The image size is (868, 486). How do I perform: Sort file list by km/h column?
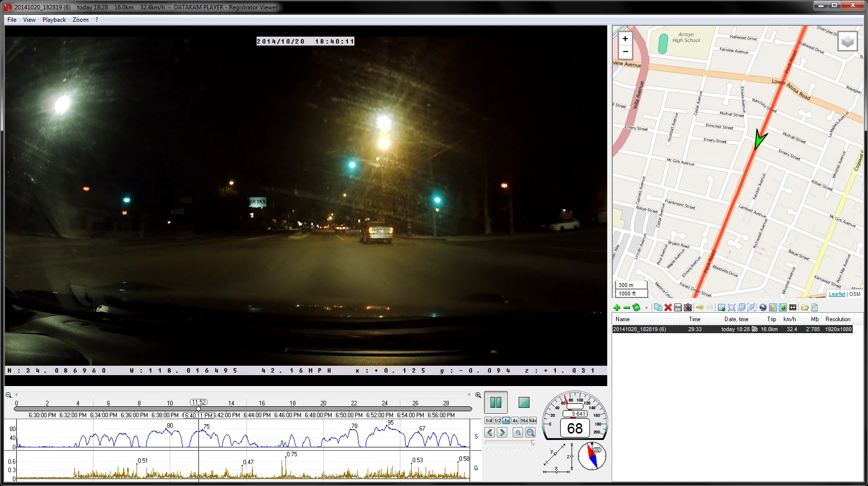coord(789,319)
